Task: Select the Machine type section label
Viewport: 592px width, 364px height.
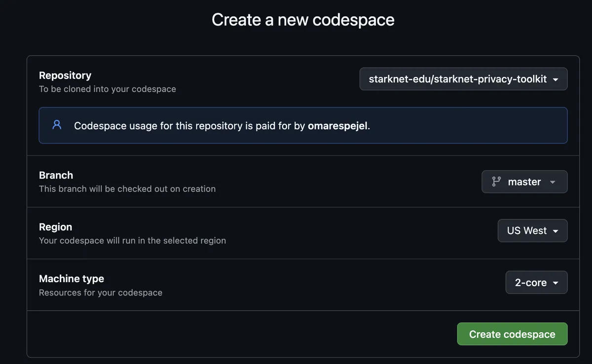Action: (71, 279)
